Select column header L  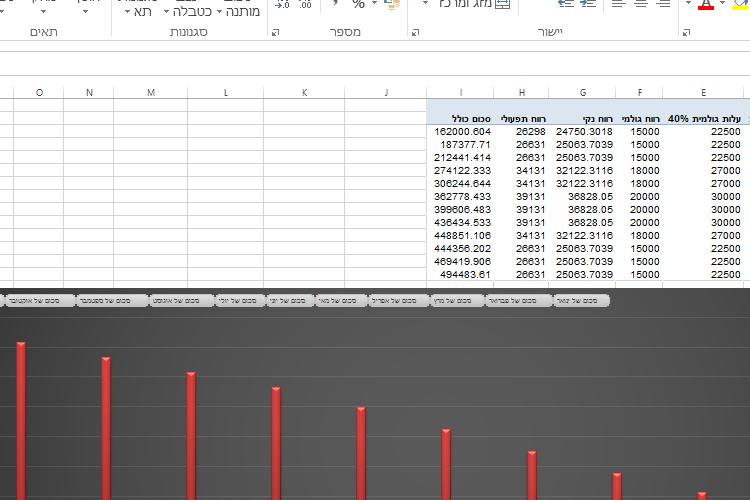(225, 93)
